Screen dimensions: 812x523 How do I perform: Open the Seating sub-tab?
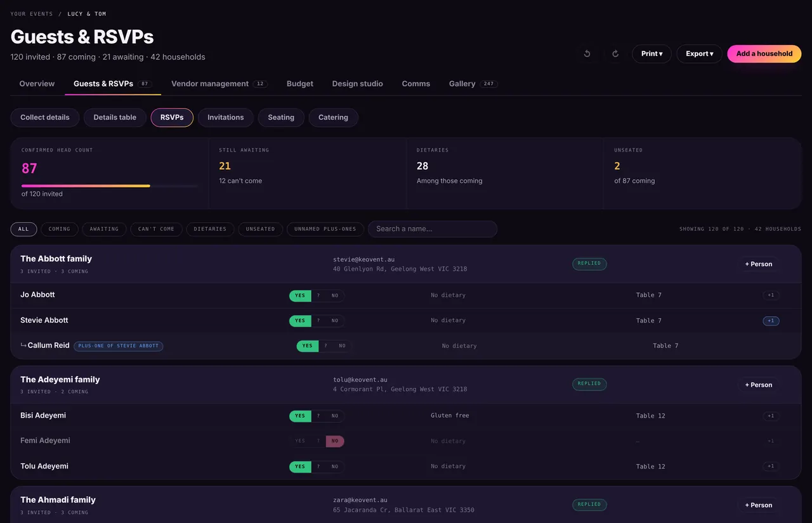coord(281,117)
